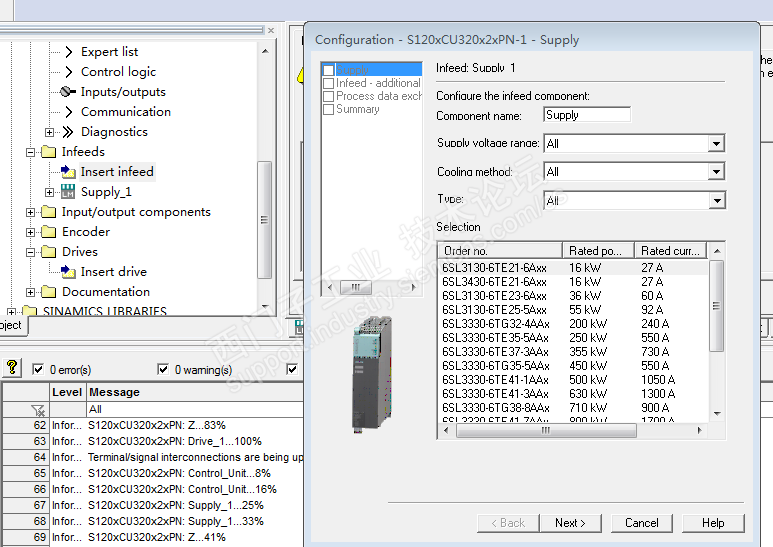Sort by Rated current column header
This screenshot has height=547, width=773.
click(x=670, y=251)
